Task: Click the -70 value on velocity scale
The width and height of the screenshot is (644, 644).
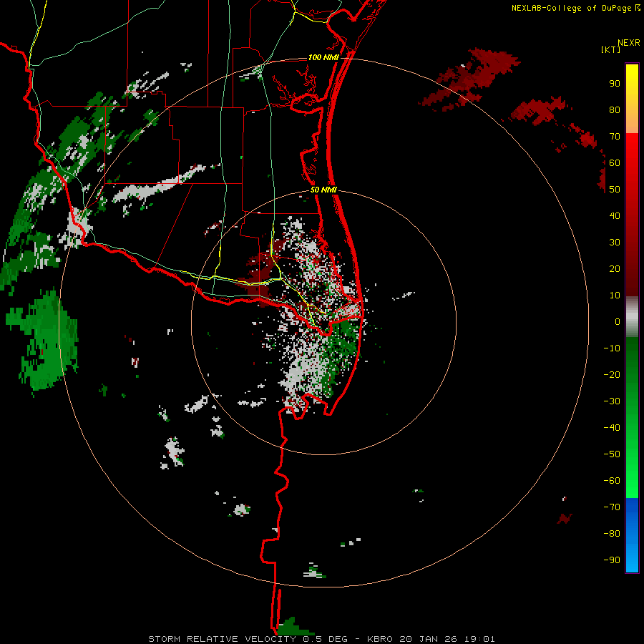Action: tap(612, 507)
